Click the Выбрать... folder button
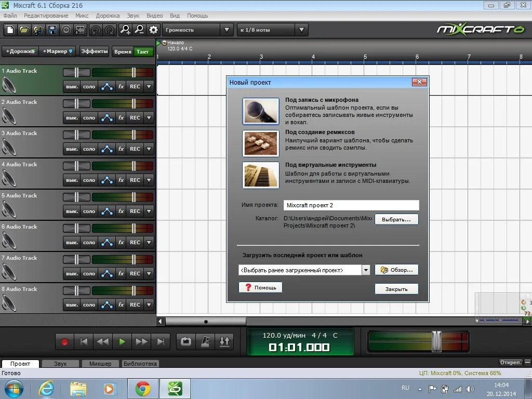 396,220
